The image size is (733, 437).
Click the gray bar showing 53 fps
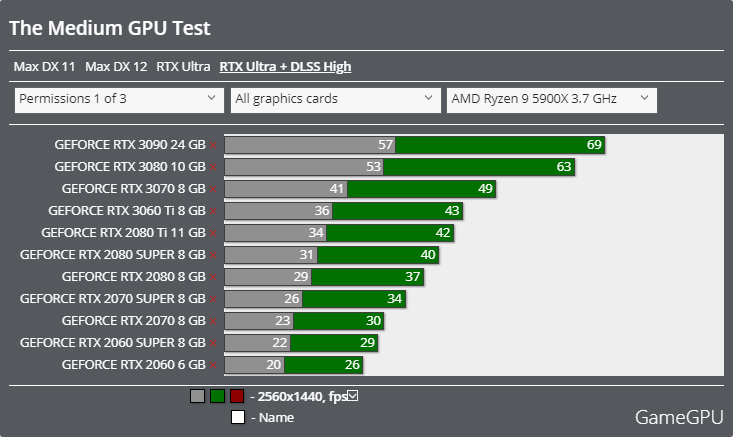[x=304, y=167]
